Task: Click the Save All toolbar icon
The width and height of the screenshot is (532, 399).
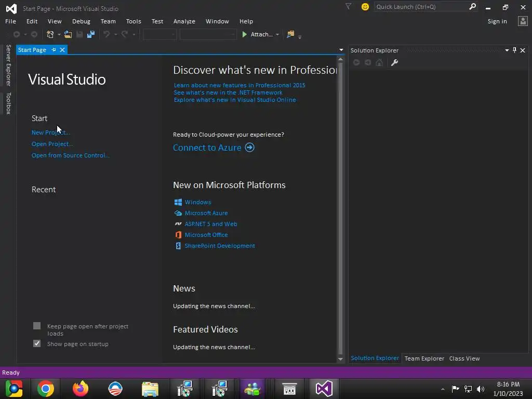Action: click(x=90, y=34)
